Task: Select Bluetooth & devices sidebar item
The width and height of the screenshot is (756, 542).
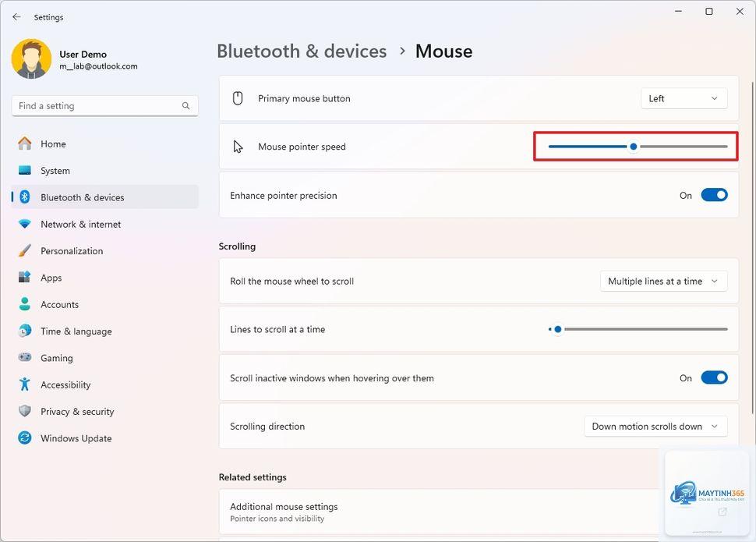Action: pos(104,197)
